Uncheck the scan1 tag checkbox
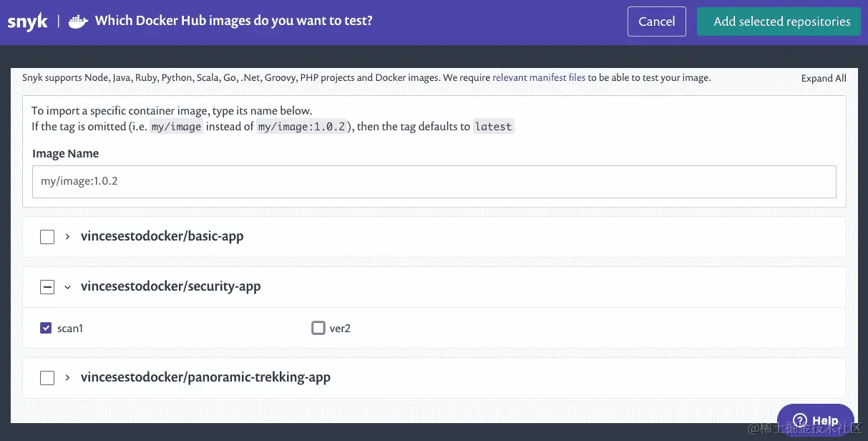The image size is (868, 441). coord(46,327)
